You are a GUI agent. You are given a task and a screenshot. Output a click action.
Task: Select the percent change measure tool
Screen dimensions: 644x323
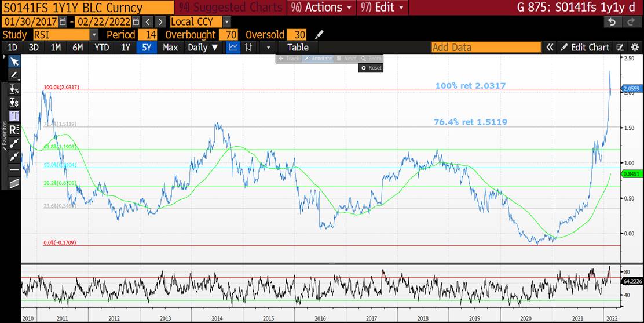click(x=14, y=89)
